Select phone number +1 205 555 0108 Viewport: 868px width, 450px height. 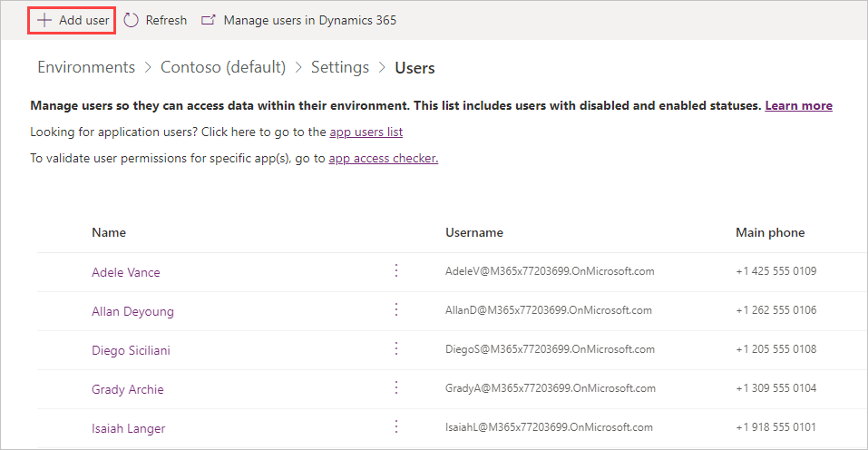(x=776, y=349)
